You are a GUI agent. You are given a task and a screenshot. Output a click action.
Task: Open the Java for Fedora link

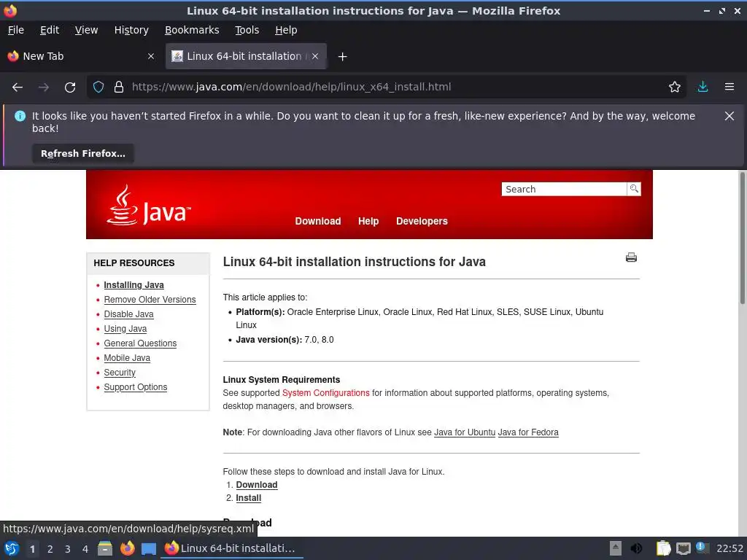point(528,432)
